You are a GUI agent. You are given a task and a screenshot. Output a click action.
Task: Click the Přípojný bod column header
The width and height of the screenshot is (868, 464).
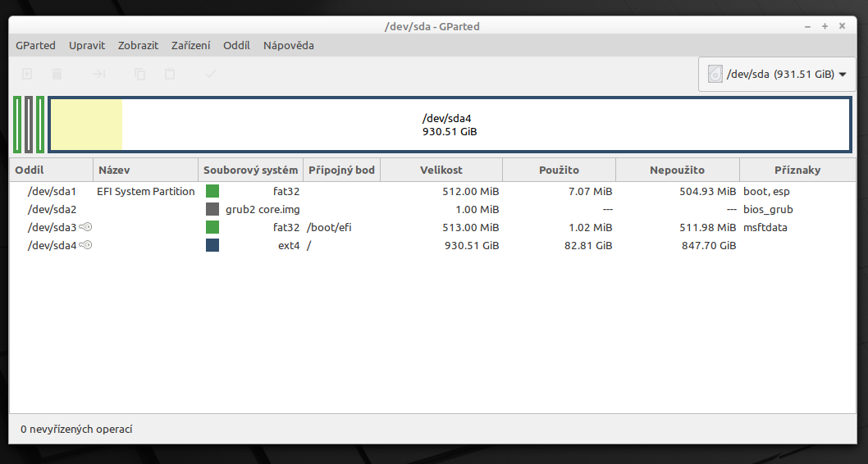coord(341,170)
